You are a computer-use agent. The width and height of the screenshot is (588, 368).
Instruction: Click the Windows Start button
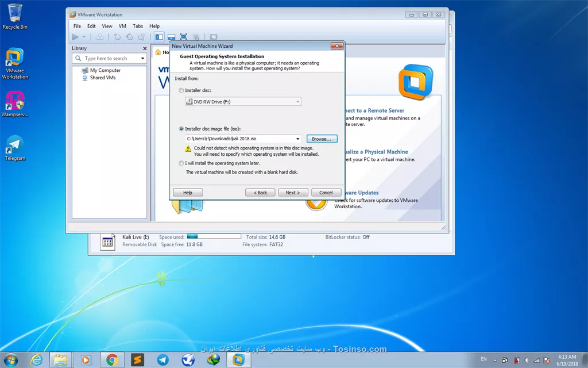(10, 360)
